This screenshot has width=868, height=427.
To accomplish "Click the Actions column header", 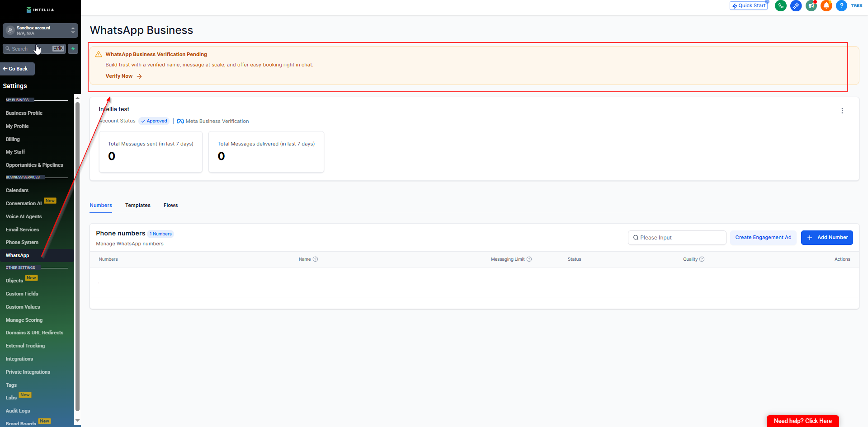I will [842, 259].
